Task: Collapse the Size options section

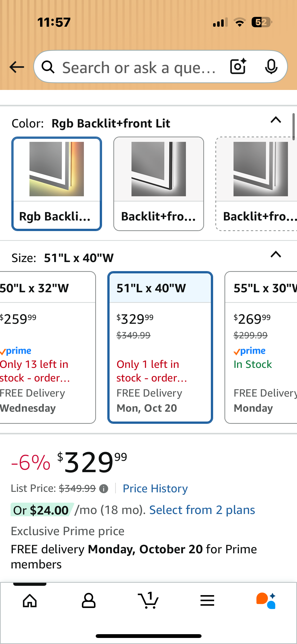Action: [x=276, y=255]
